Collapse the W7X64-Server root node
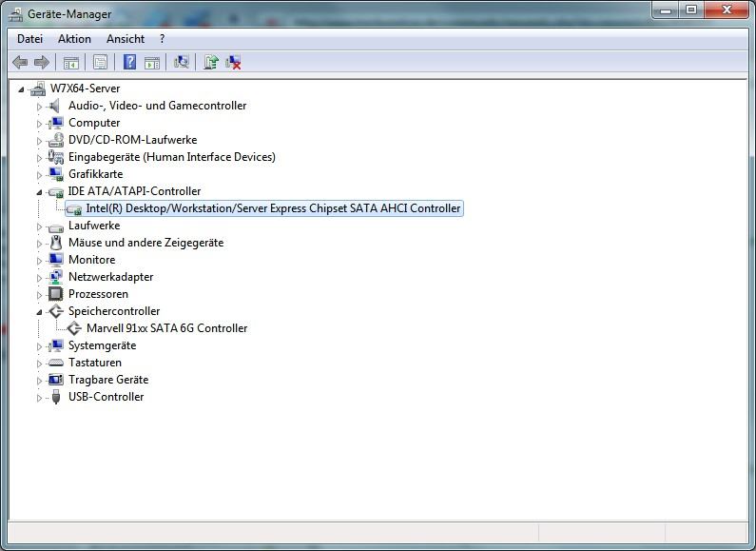Screen dimensions: 756x551 point(21,89)
